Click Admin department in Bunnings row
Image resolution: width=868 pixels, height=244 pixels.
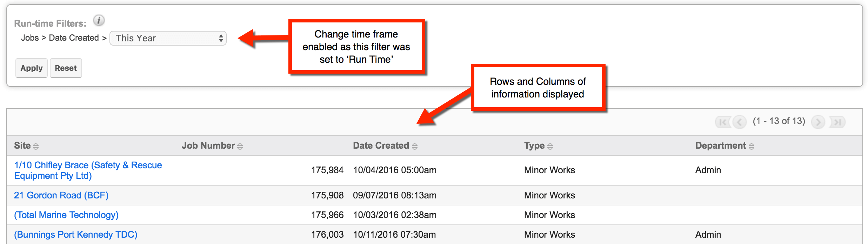[x=708, y=235]
